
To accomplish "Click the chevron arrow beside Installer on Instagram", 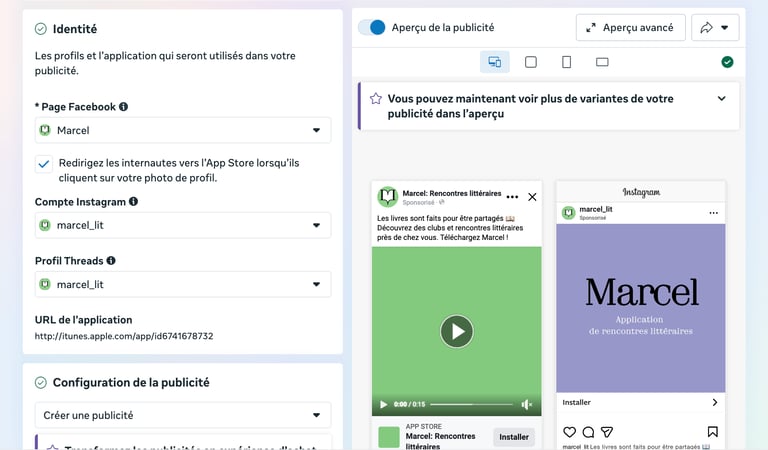I will (x=715, y=403).
